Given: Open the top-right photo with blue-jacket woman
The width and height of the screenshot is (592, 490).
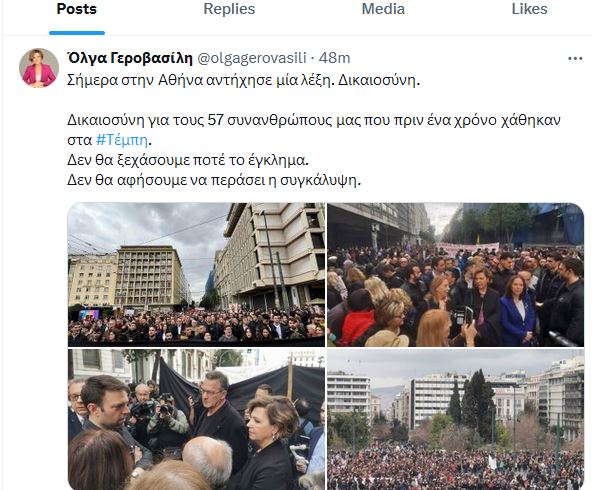Looking at the screenshot, I should [456, 274].
